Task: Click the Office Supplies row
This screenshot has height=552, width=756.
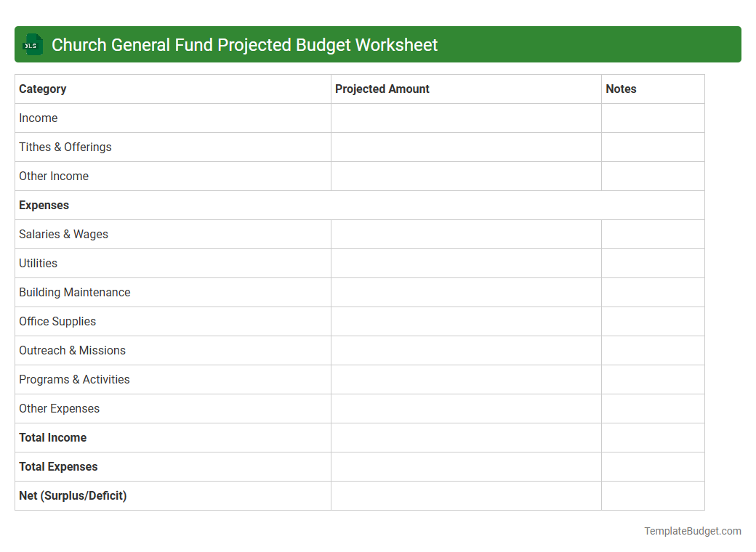Action: pyautogui.click(x=57, y=321)
